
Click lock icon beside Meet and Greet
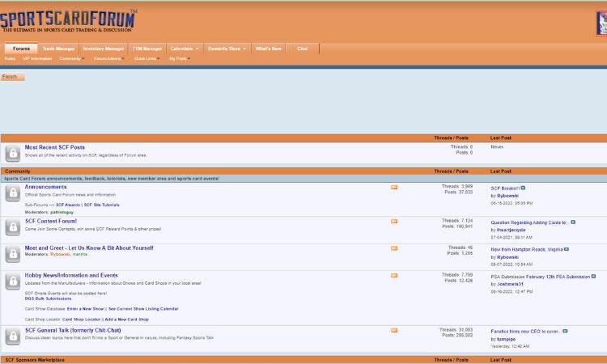click(x=13, y=254)
